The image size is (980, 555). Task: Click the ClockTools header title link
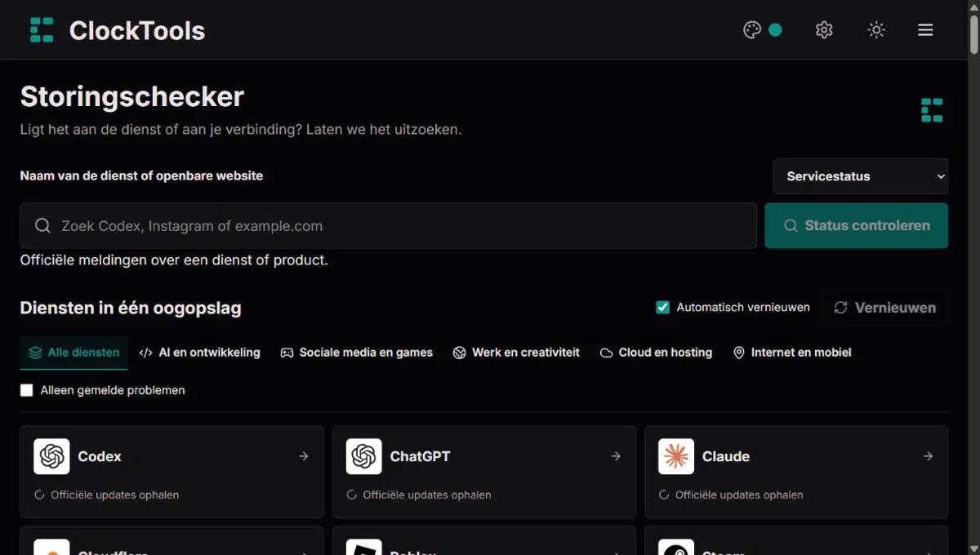[x=137, y=30]
